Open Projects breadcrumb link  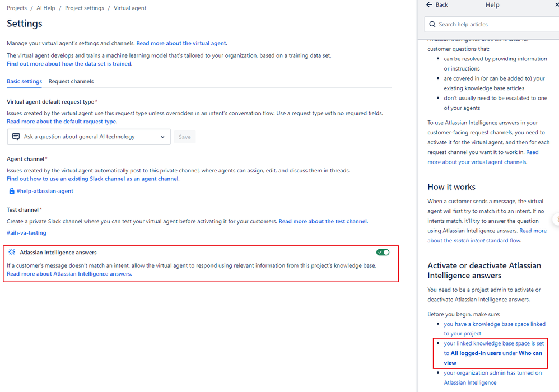[x=17, y=8]
